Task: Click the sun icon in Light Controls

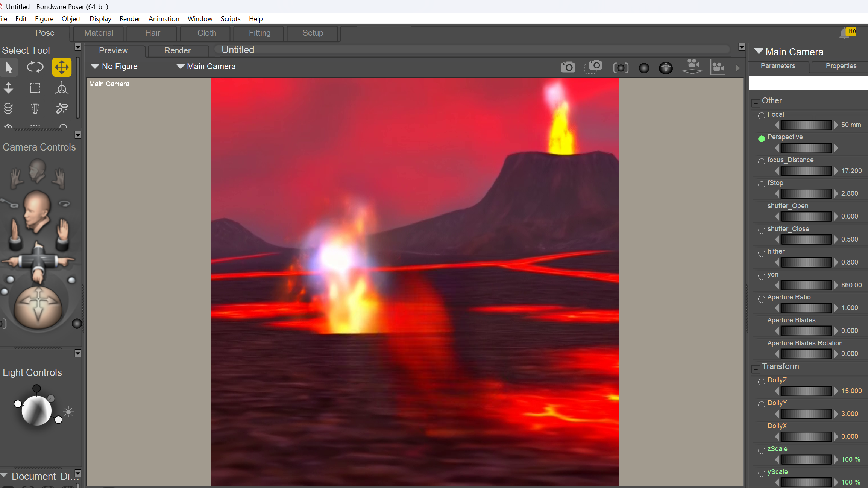Action: pyautogui.click(x=68, y=412)
